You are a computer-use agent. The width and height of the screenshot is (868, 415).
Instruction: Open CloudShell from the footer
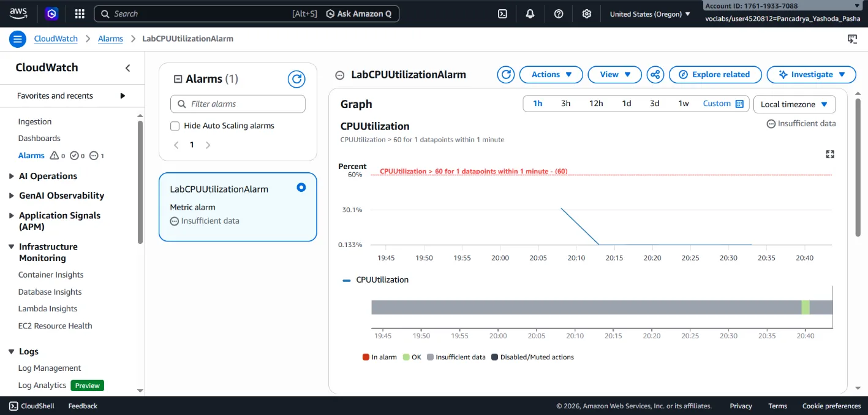click(32, 406)
